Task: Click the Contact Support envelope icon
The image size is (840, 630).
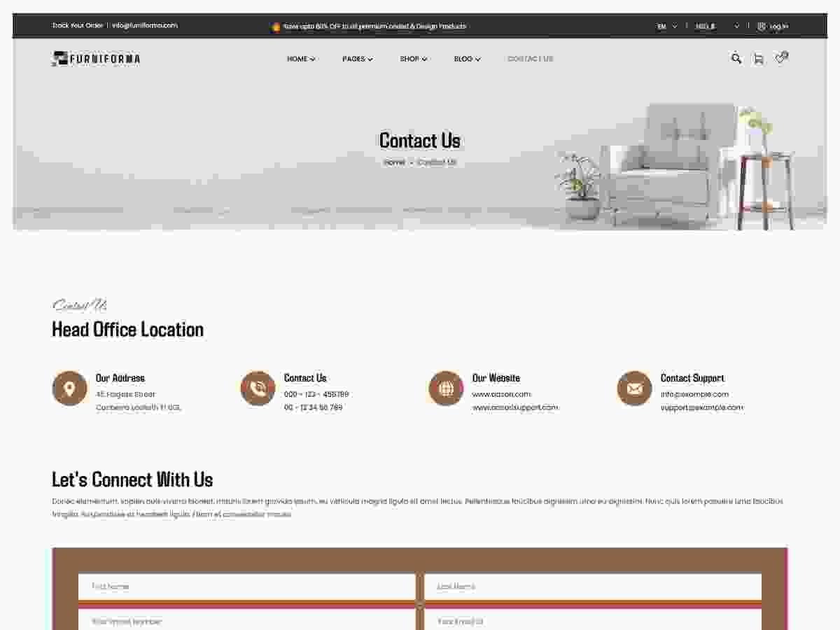Action: coord(634,388)
